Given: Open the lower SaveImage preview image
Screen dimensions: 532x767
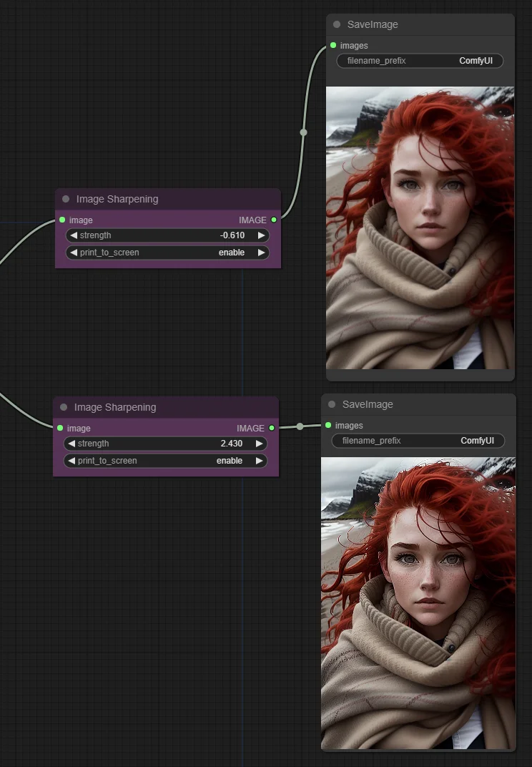Looking at the screenshot, I should click(x=418, y=602).
